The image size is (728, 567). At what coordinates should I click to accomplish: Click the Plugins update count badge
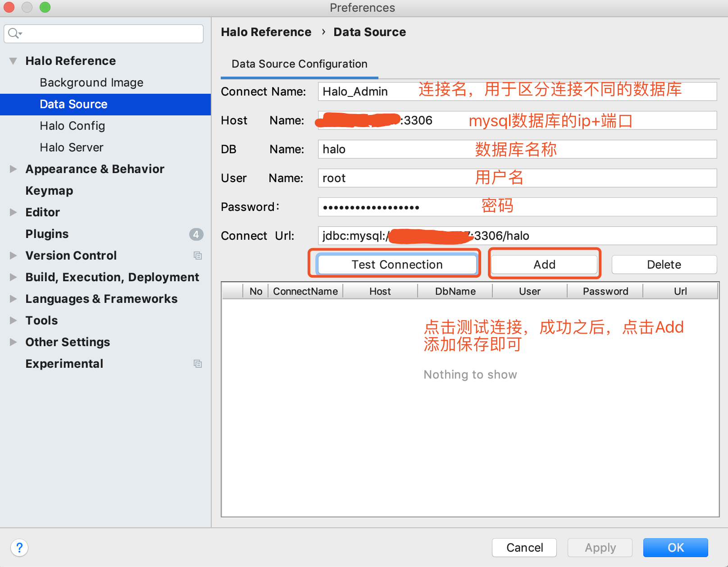(x=196, y=234)
